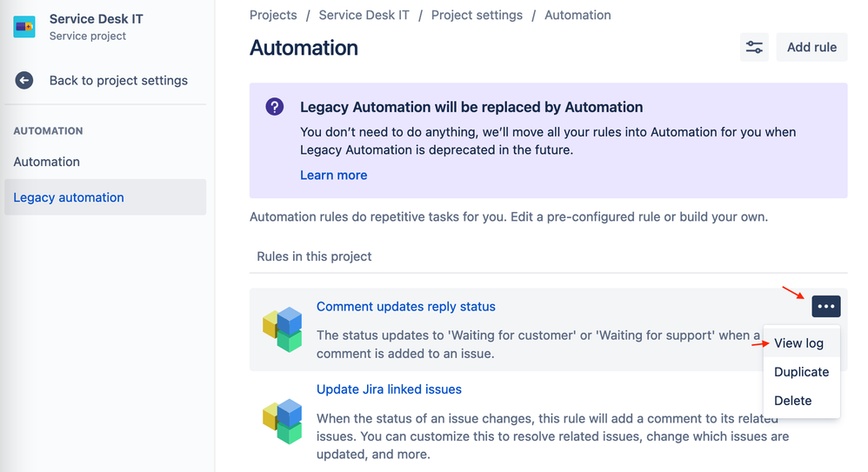Go to Project settings breadcrumb
Viewport: 868px width, 472px height.
(x=477, y=15)
